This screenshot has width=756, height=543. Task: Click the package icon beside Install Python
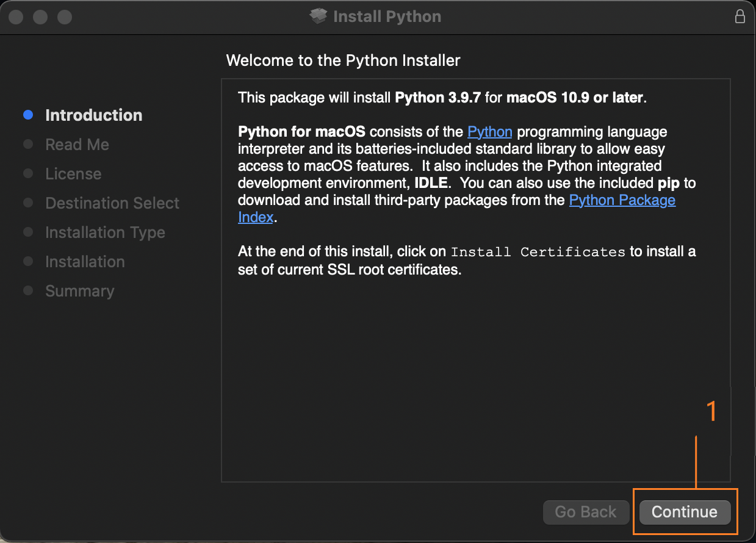pos(319,16)
